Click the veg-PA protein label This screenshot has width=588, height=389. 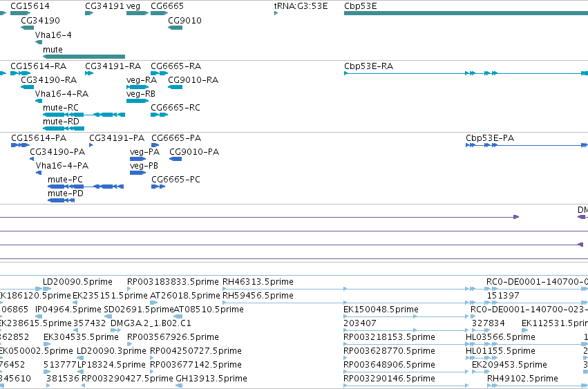[144, 152]
